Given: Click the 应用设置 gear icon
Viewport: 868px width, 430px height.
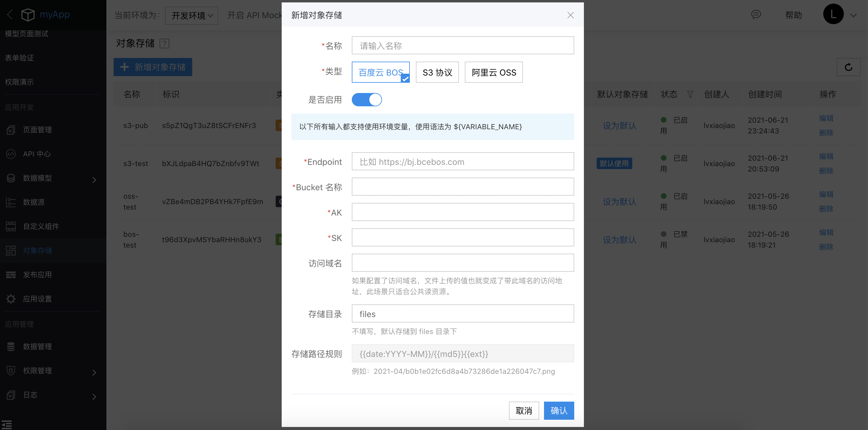Looking at the screenshot, I should click(x=11, y=299).
